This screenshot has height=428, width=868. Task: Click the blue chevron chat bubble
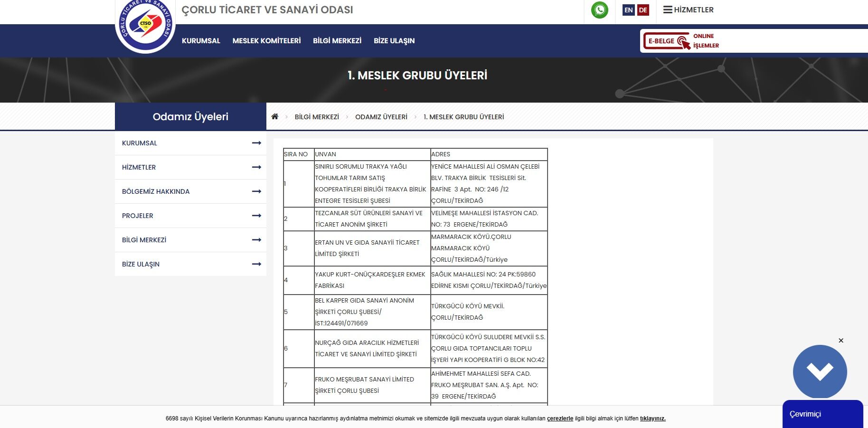click(x=820, y=371)
